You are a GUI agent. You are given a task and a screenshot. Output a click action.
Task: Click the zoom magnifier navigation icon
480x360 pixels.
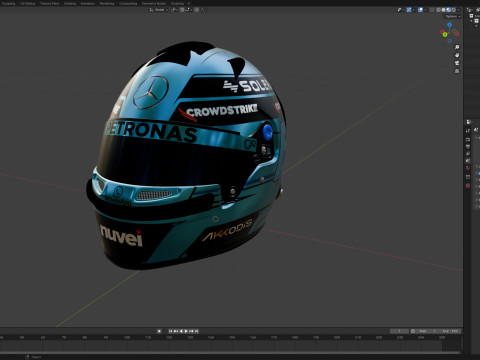457,47
